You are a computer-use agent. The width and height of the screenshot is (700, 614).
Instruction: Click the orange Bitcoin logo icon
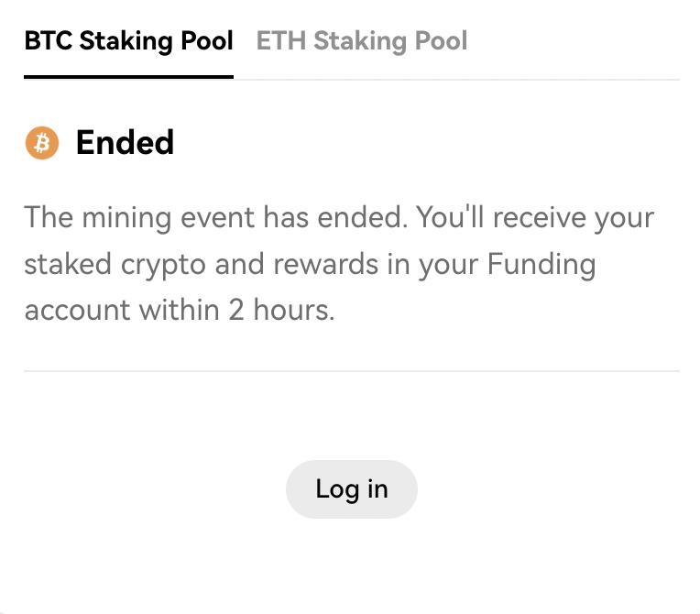(x=41, y=143)
